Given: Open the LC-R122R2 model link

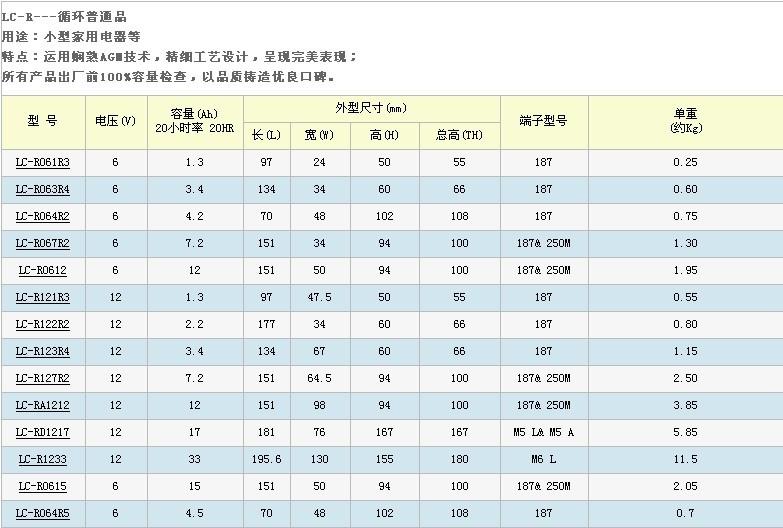Looking at the screenshot, I should [x=42, y=324].
